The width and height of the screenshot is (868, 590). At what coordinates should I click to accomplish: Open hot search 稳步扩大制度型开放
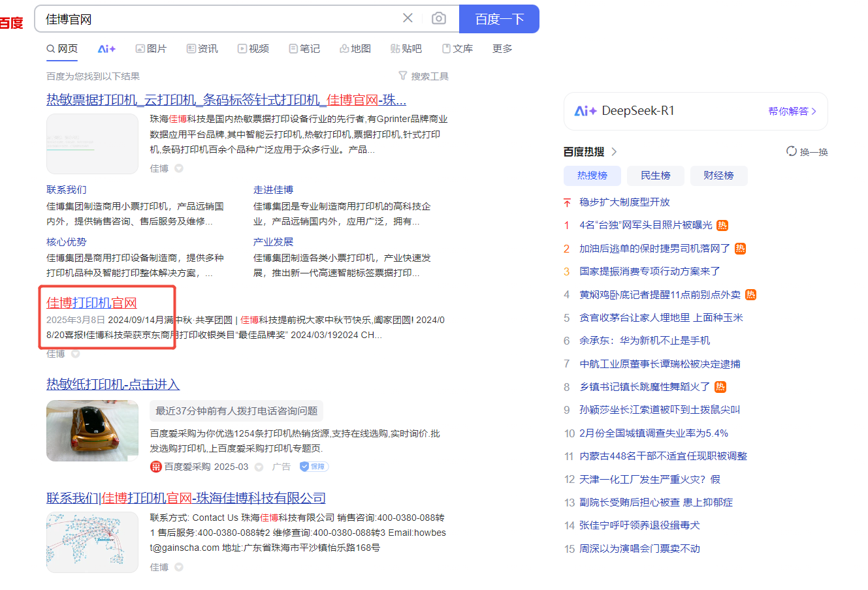click(x=624, y=202)
